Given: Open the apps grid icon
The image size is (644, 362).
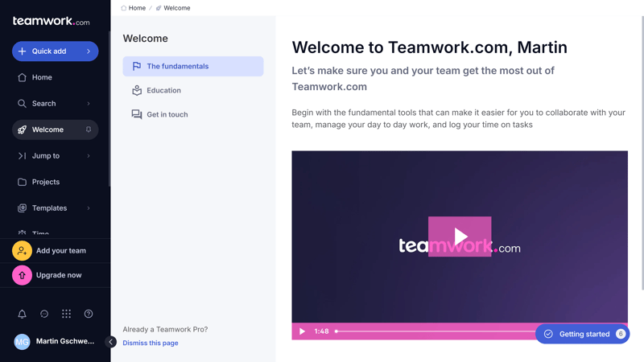Looking at the screenshot, I should point(66,314).
